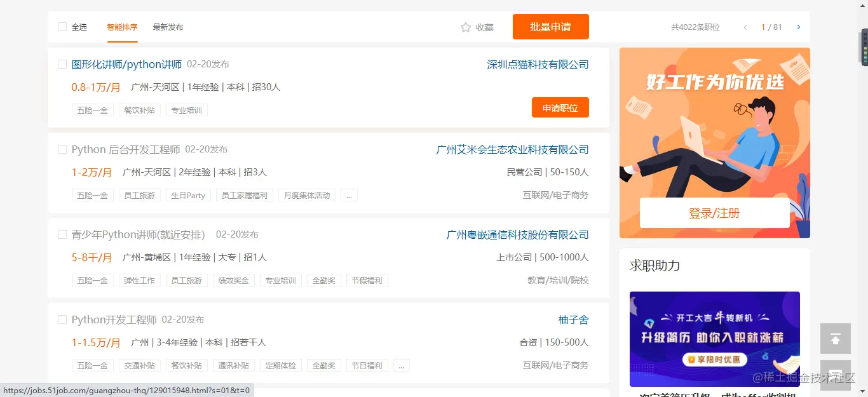Click the 员工家属福利 tag
Viewport: 868px width, 397px height.
pos(245,195)
